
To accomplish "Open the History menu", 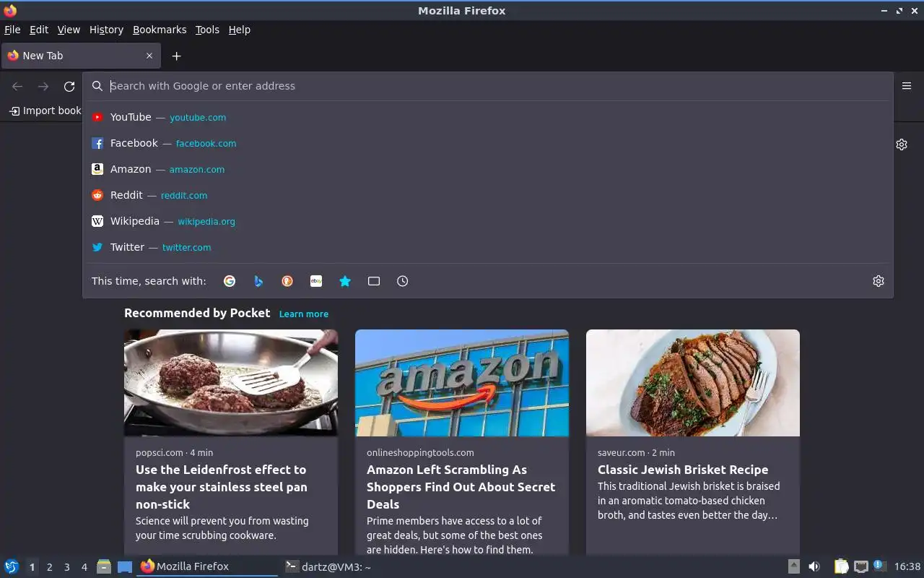I will [x=106, y=30].
